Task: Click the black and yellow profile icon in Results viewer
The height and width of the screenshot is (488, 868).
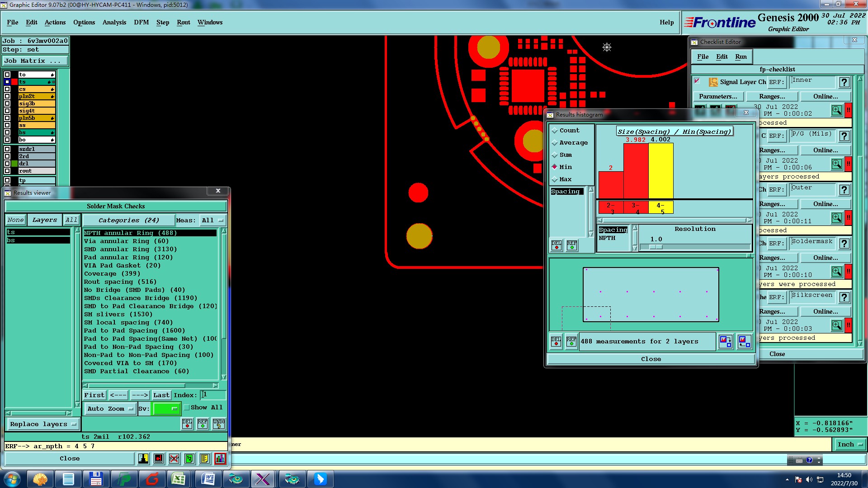Action: [x=143, y=459]
